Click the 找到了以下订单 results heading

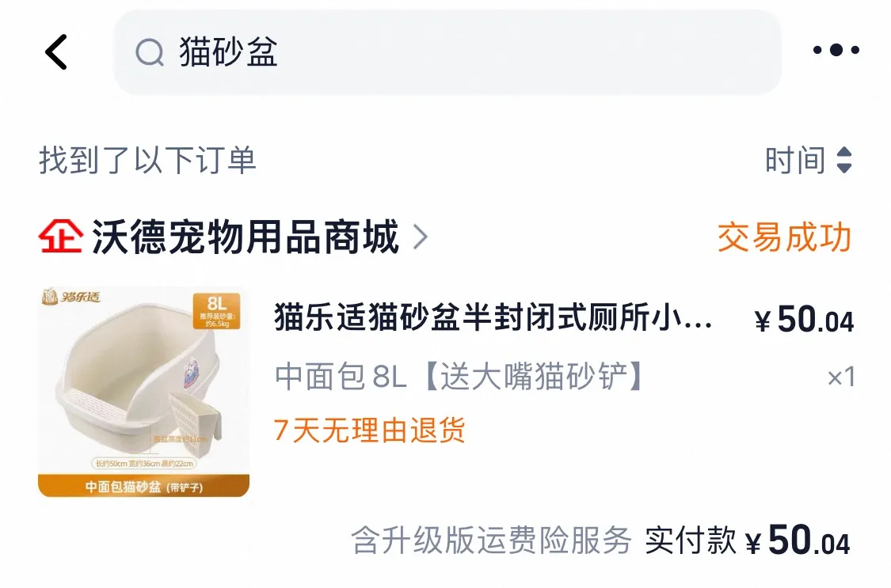pos(148,160)
